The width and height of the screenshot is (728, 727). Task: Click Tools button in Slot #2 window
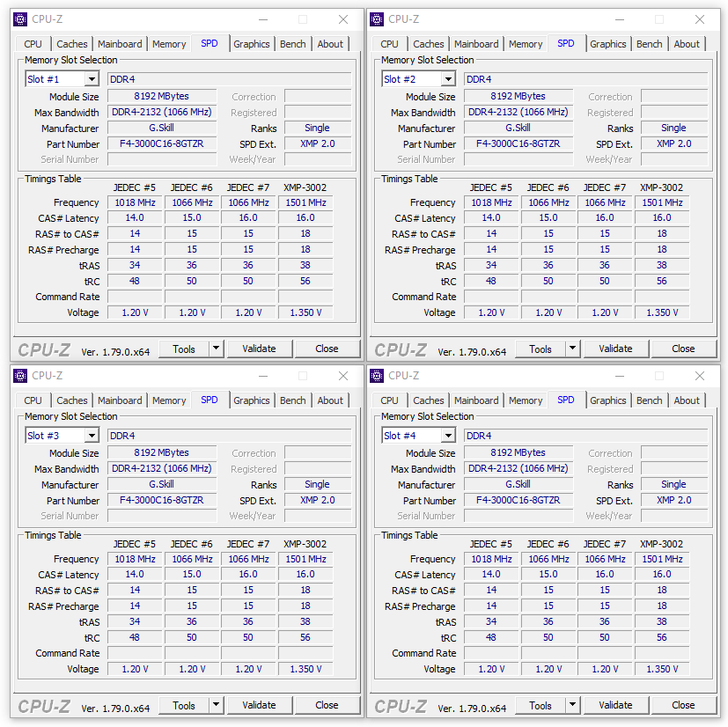click(540, 349)
